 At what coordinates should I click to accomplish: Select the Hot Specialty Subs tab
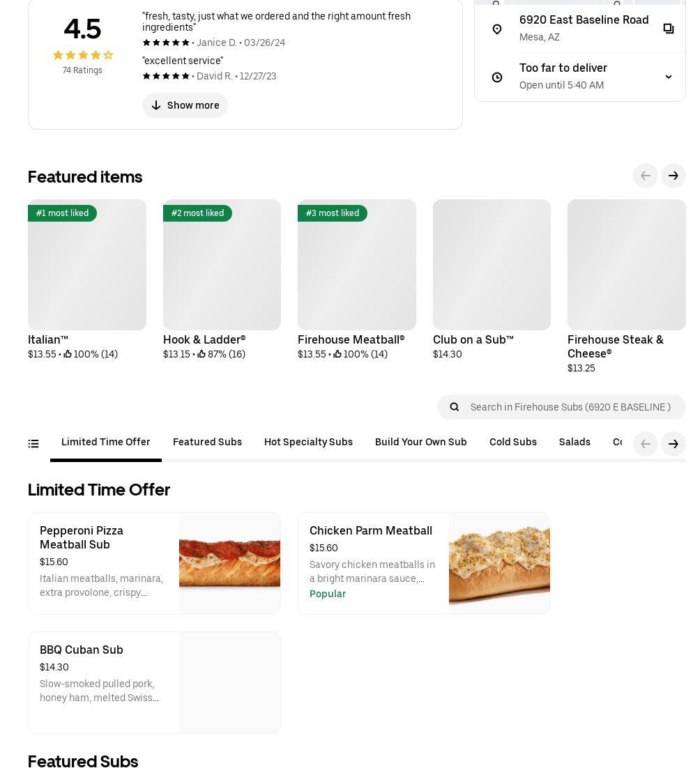(308, 442)
